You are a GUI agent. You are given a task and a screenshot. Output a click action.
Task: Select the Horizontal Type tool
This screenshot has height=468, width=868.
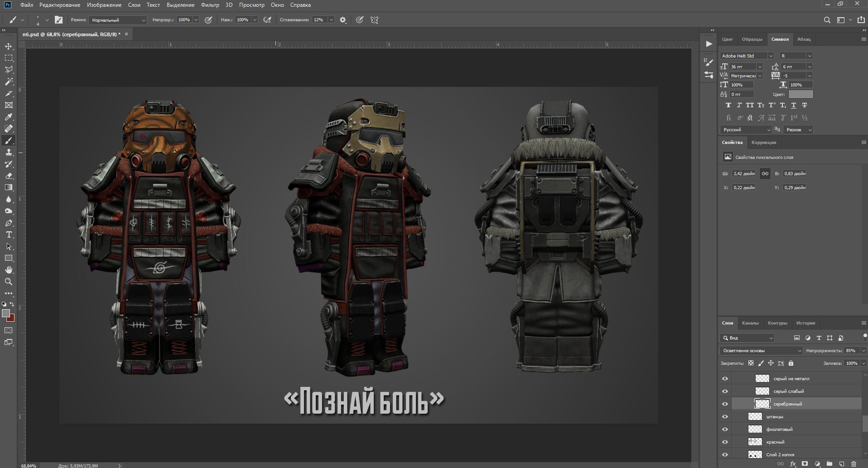tap(9, 234)
